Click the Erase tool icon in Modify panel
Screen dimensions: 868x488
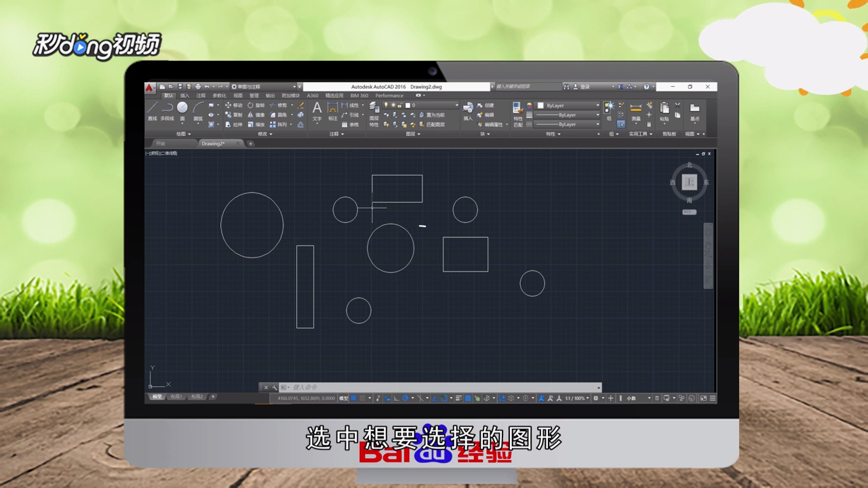tap(300, 105)
